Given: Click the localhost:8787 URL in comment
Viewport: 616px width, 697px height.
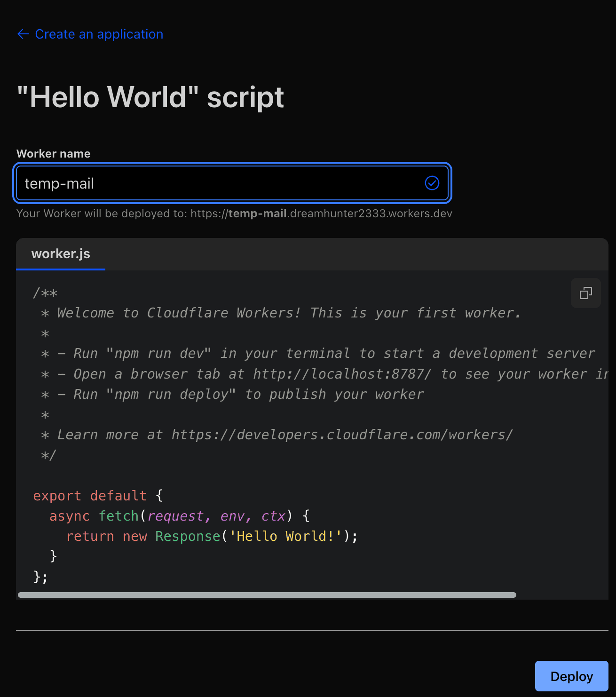Looking at the screenshot, I should point(342,374).
